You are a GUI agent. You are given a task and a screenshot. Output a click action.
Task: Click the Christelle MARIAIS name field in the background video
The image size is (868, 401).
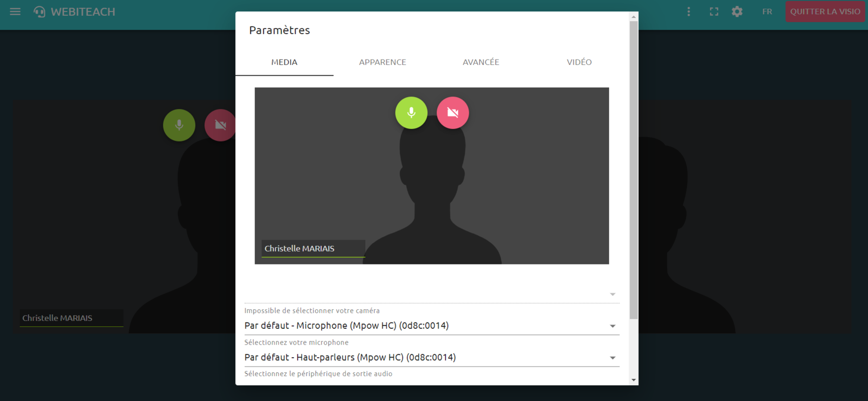tap(72, 318)
